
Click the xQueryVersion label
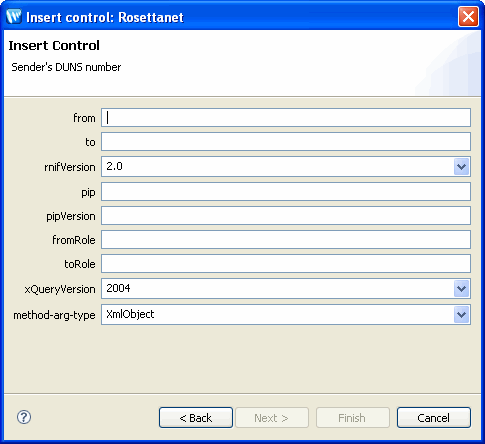[x=60, y=289]
